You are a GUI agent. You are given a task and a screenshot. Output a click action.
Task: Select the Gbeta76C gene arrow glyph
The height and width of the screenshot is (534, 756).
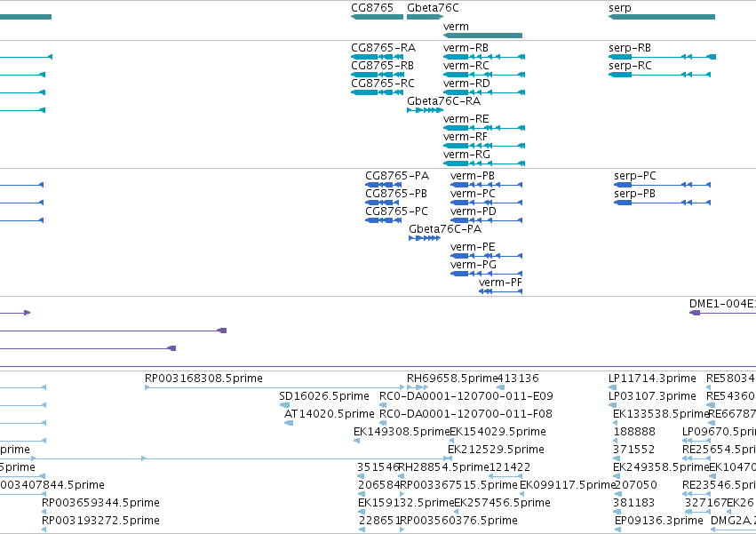(x=425, y=17)
